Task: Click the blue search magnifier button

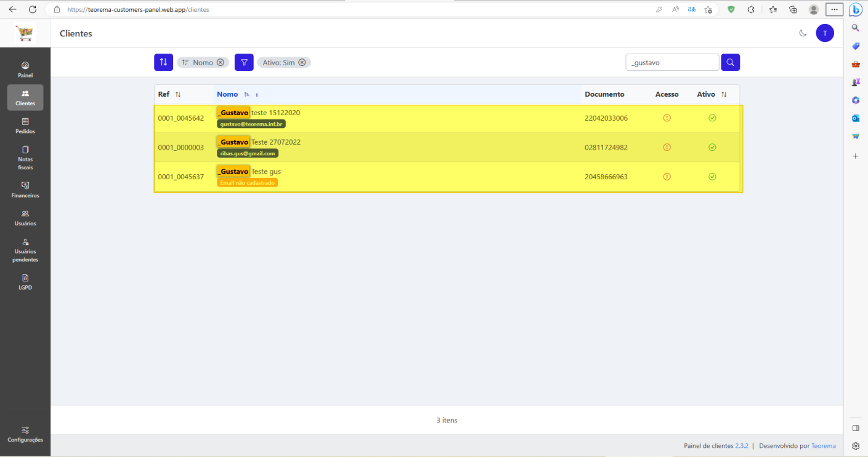Action: 730,62
